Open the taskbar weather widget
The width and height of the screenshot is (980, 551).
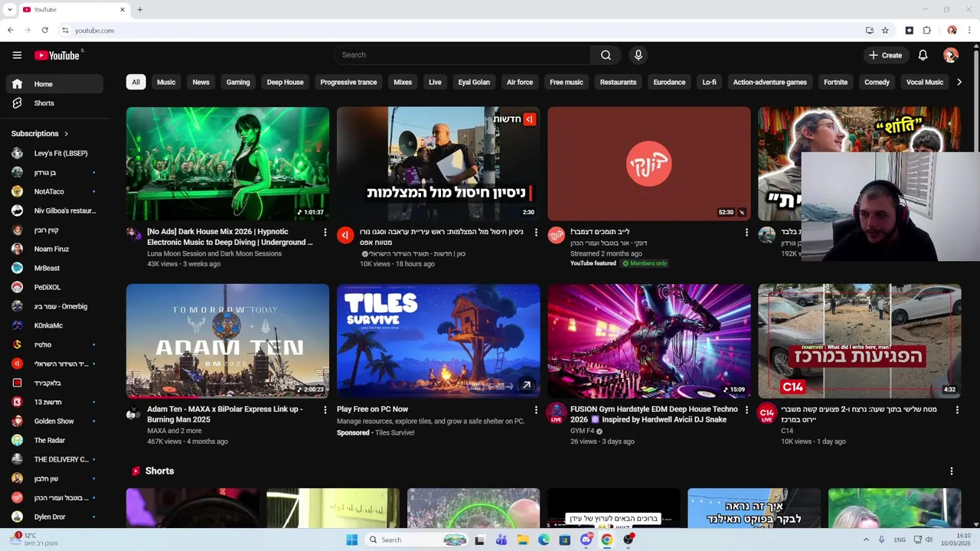pos(34,540)
